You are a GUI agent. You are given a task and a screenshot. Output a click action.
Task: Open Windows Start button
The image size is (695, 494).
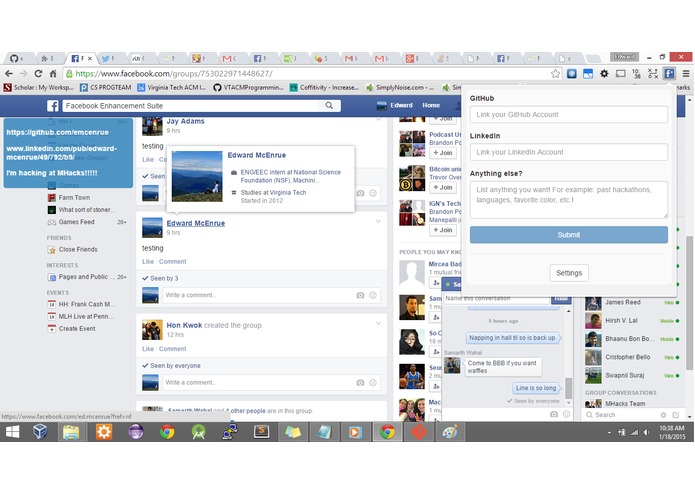(x=12, y=432)
